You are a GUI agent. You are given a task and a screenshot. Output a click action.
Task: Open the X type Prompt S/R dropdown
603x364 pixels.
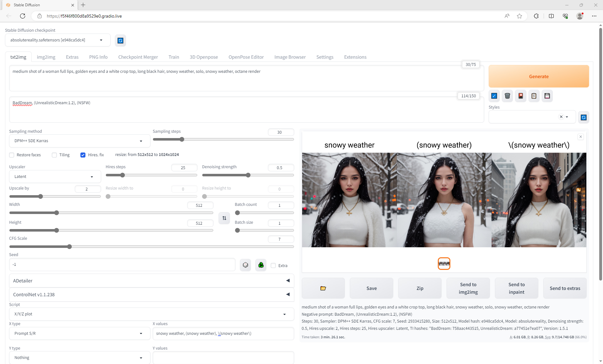click(x=79, y=334)
